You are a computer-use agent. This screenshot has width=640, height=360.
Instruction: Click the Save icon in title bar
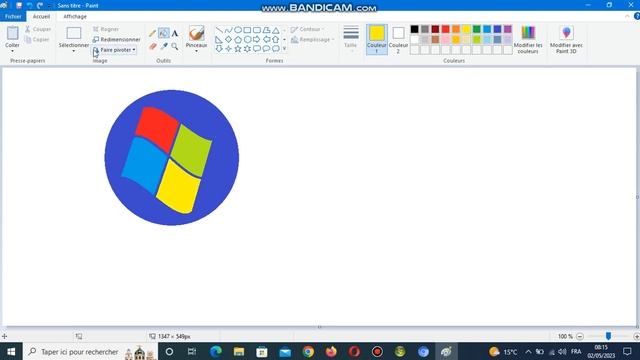[x=19, y=5]
